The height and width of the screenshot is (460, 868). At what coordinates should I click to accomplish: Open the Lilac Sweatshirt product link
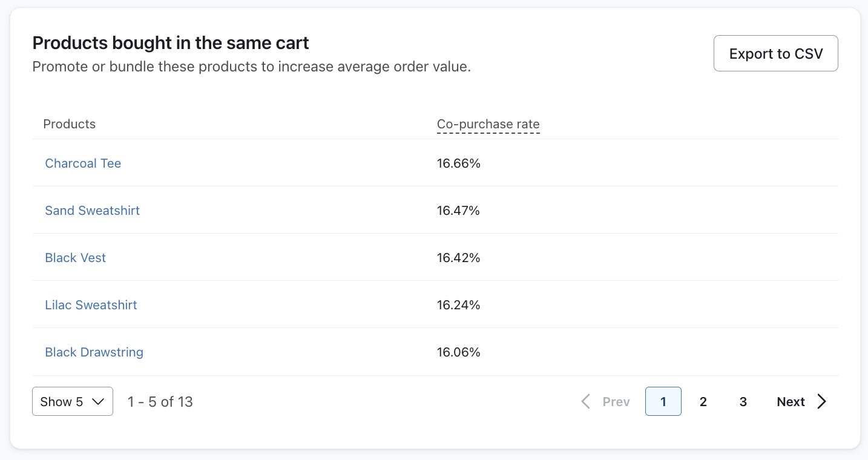tap(91, 305)
